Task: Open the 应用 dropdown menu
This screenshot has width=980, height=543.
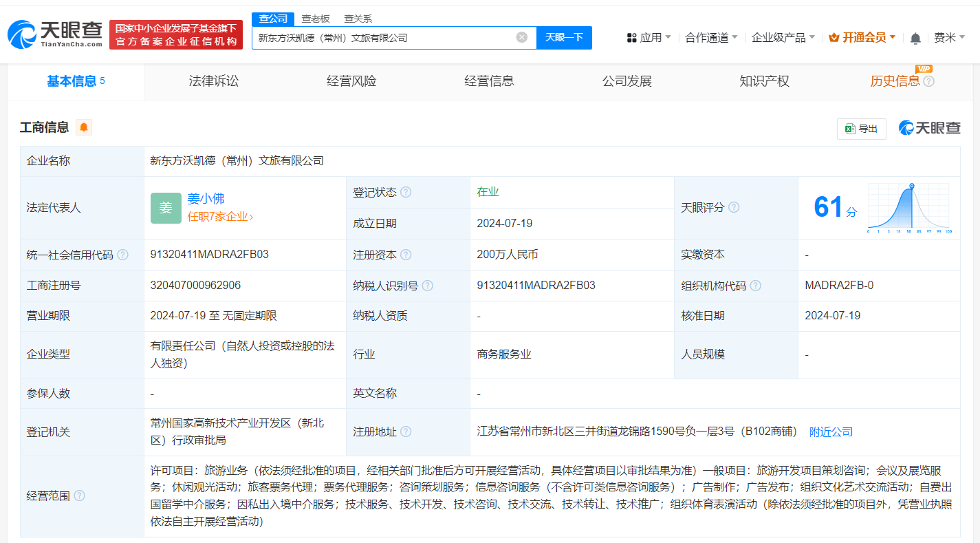Action: 649,38
